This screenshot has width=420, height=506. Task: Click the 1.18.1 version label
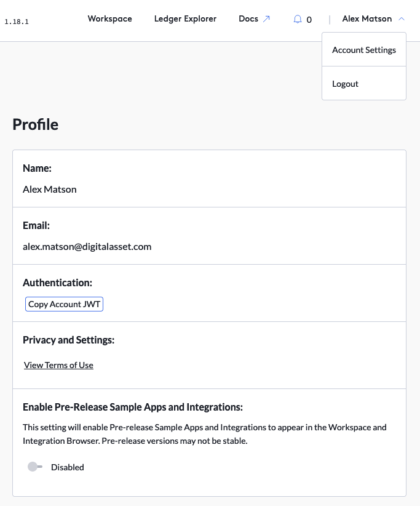17,22
